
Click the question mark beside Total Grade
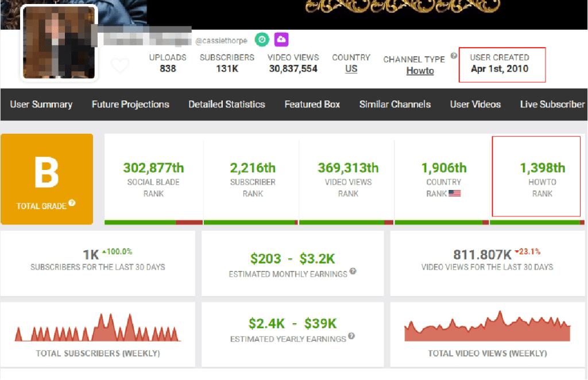72,203
